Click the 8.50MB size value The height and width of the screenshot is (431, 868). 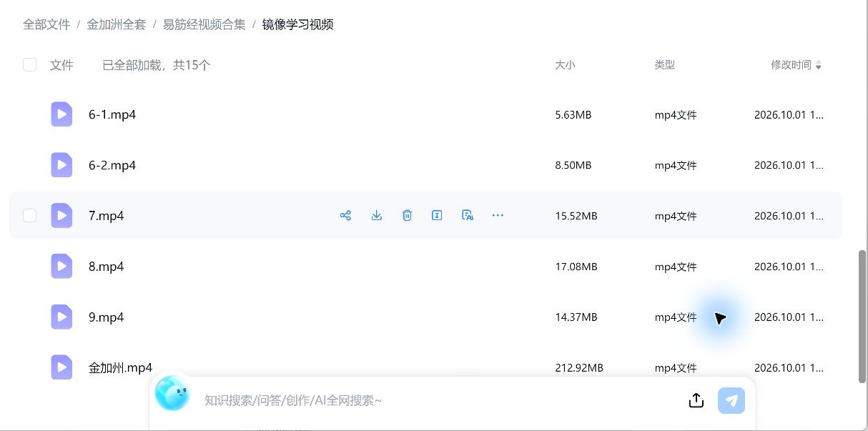pyautogui.click(x=573, y=166)
